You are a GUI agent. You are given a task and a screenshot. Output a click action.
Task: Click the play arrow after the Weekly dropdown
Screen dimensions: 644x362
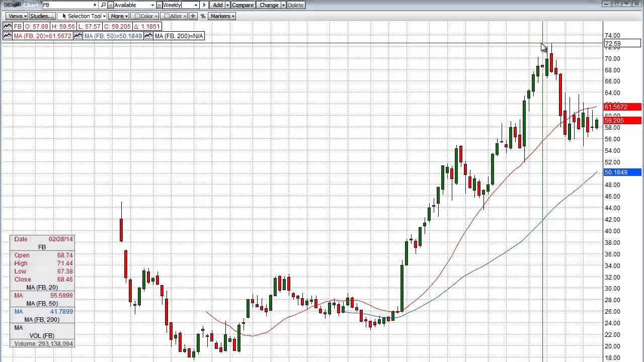point(204,5)
